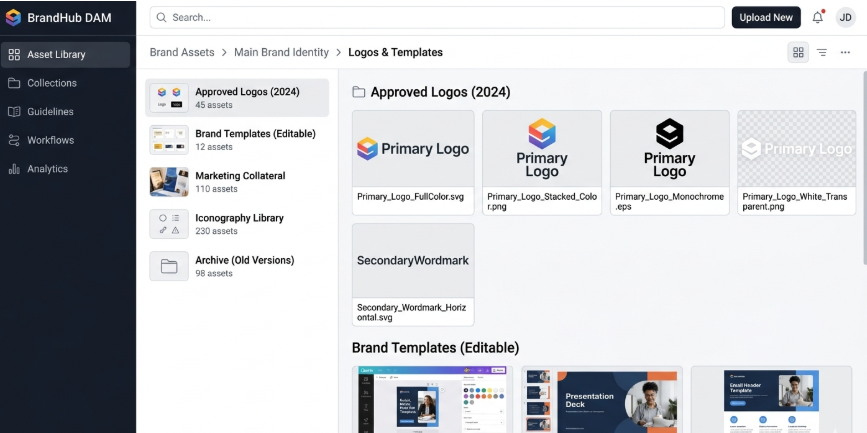This screenshot has width=867, height=433.
Task: Open the poster editor template thumbnail
Action: pos(432,399)
